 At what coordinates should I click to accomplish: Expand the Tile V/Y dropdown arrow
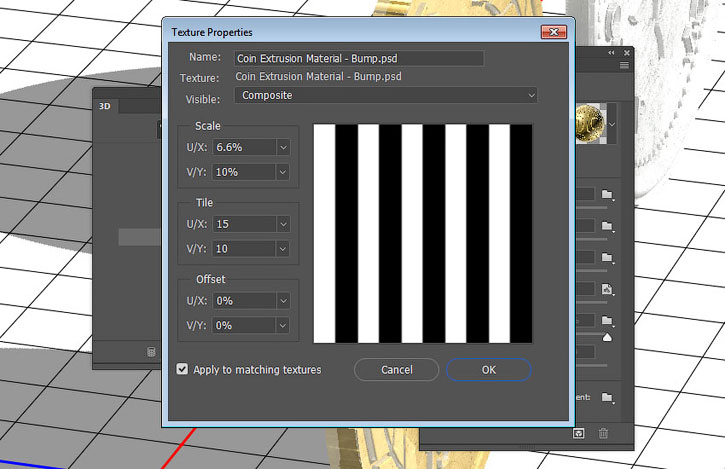pyautogui.click(x=283, y=248)
